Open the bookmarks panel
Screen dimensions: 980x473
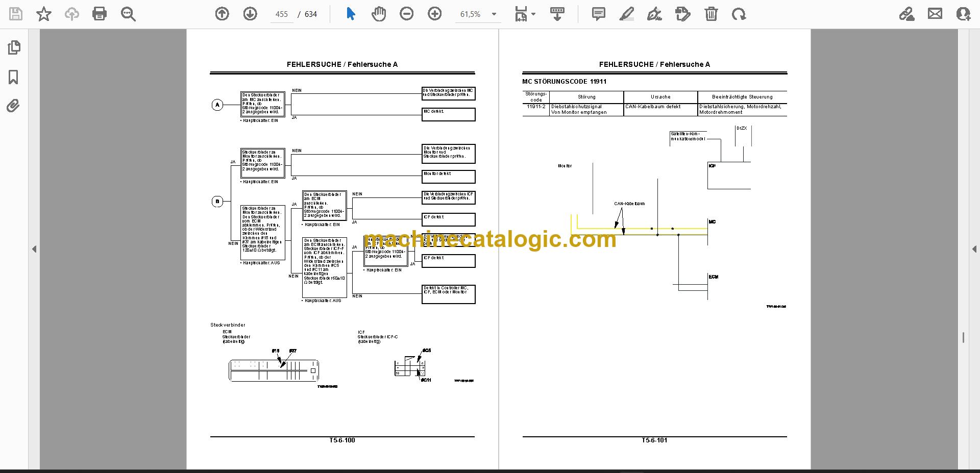[14, 77]
